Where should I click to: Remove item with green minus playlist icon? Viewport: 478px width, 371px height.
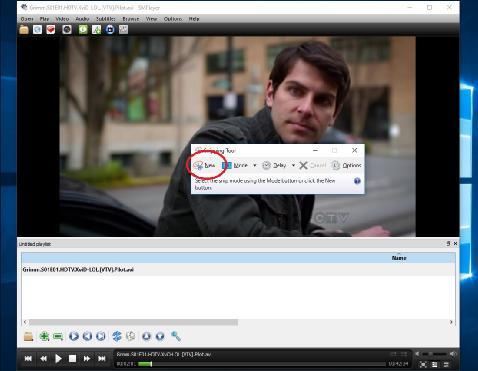(58, 336)
